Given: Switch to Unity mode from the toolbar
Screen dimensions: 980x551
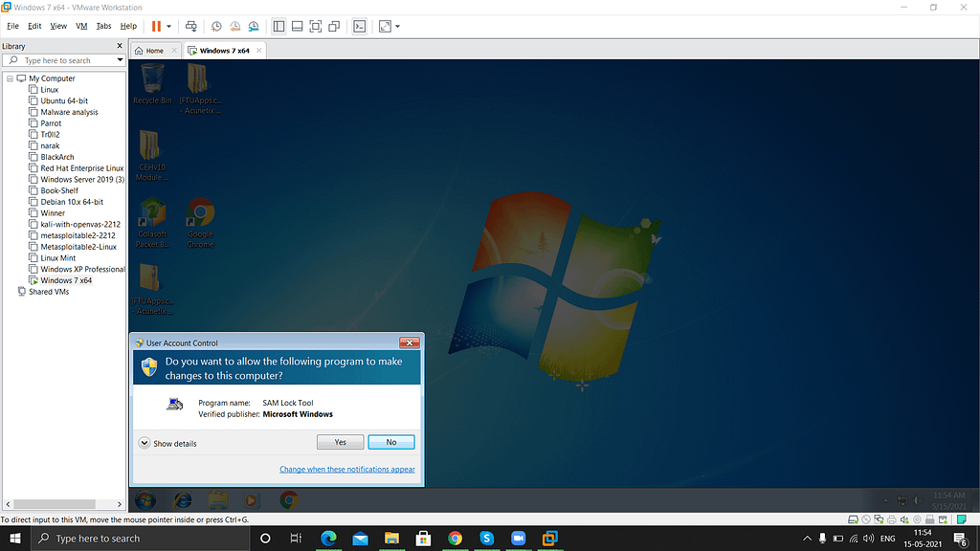Looking at the screenshot, I should [334, 26].
